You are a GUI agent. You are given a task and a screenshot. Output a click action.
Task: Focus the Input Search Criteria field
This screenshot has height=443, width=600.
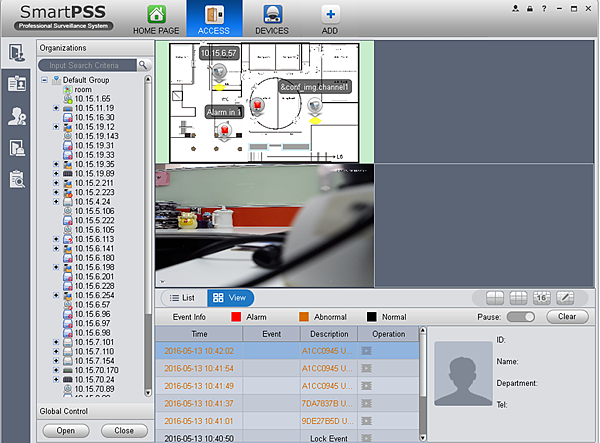[x=87, y=65]
